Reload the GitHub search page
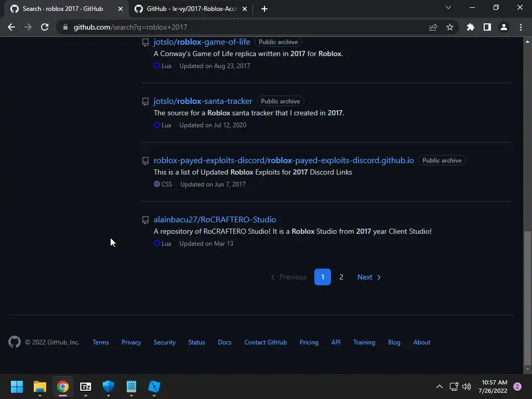532x399 pixels. point(45,27)
